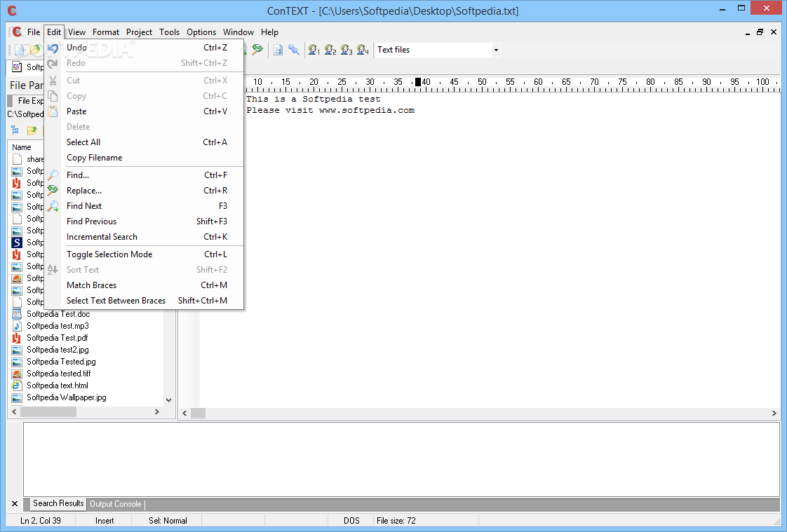Click the word wrap toolbar icon
Screen dimensions: 787x532
coord(278,50)
